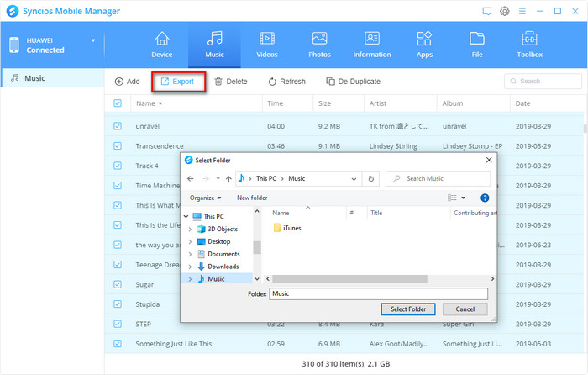Image resolution: width=588 pixels, height=375 pixels.
Task: Click the up-folder arrow in Select Folder
Action: pos(228,179)
